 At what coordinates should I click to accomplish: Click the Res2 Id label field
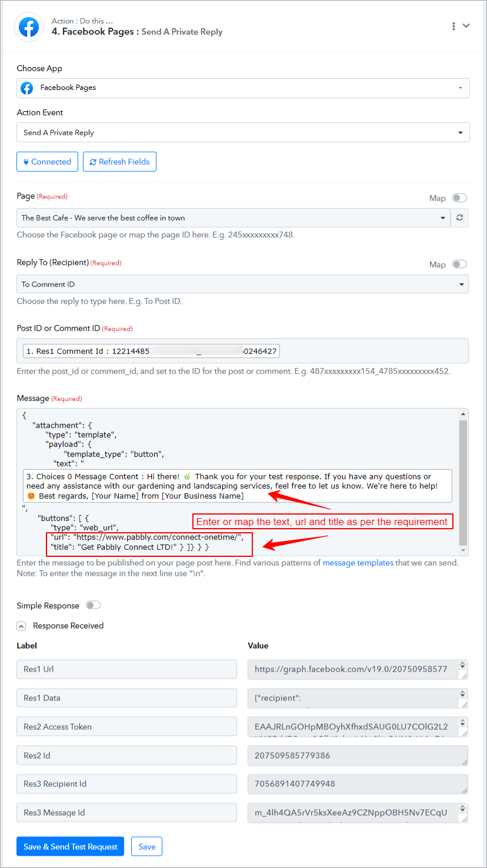coord(126,756)
